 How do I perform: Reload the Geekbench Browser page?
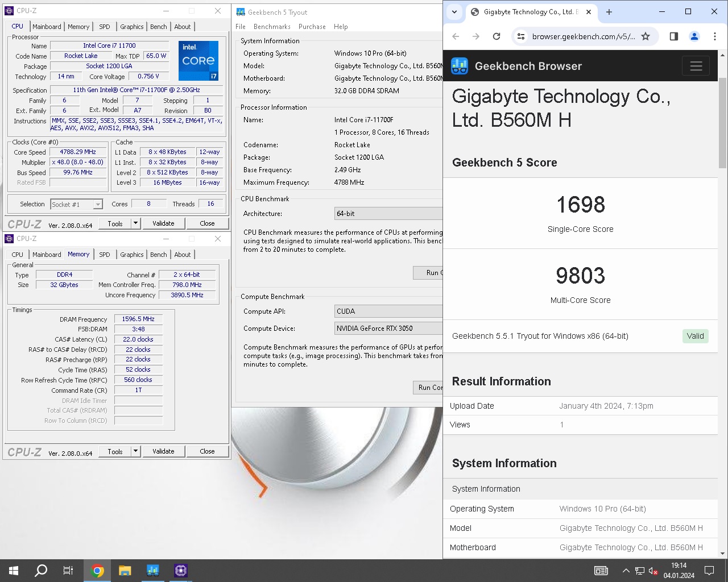pos(497,36)
